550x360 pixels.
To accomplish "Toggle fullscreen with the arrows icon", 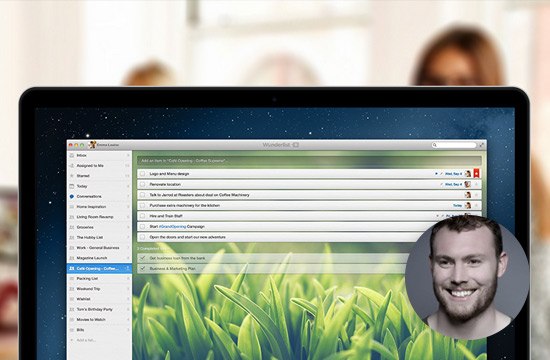I will pyautogui.click(x=482, y=145).
